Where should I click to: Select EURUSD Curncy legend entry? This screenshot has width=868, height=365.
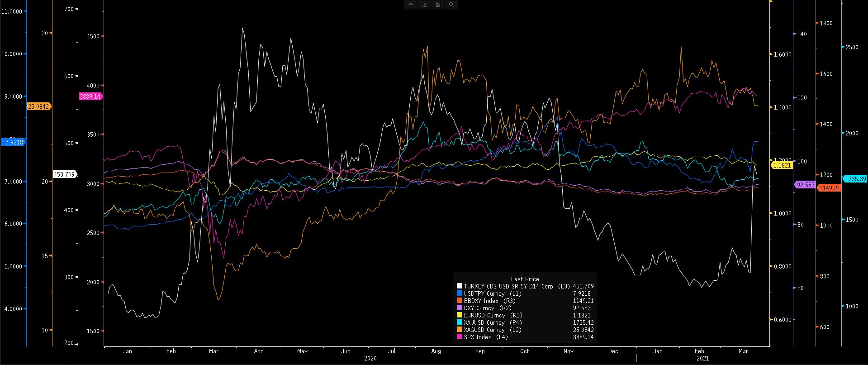click(x=484, y=315)
